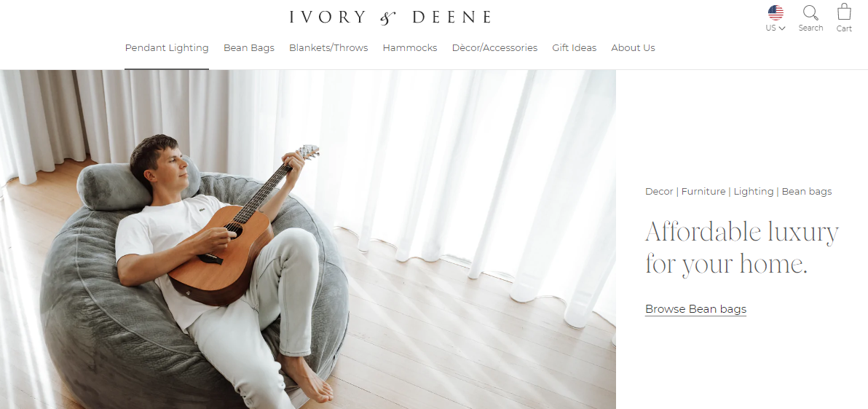Visit the Gift Ideas page
868x409 pixels.
pos(574,47)
